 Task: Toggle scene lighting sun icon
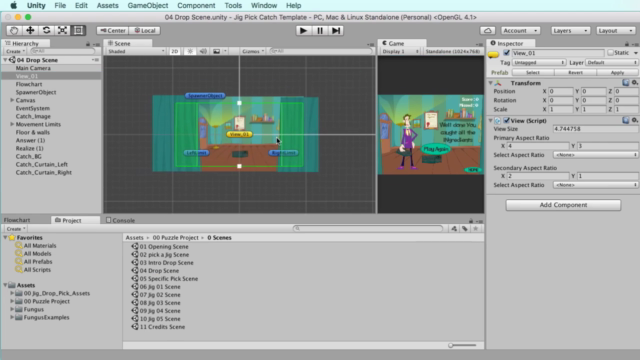click(x=190, y=51)
